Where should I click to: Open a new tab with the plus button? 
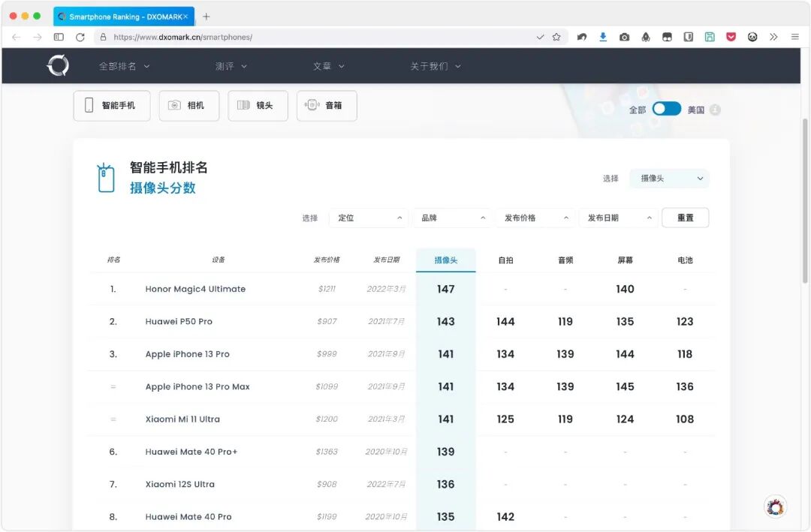[207, 17]
